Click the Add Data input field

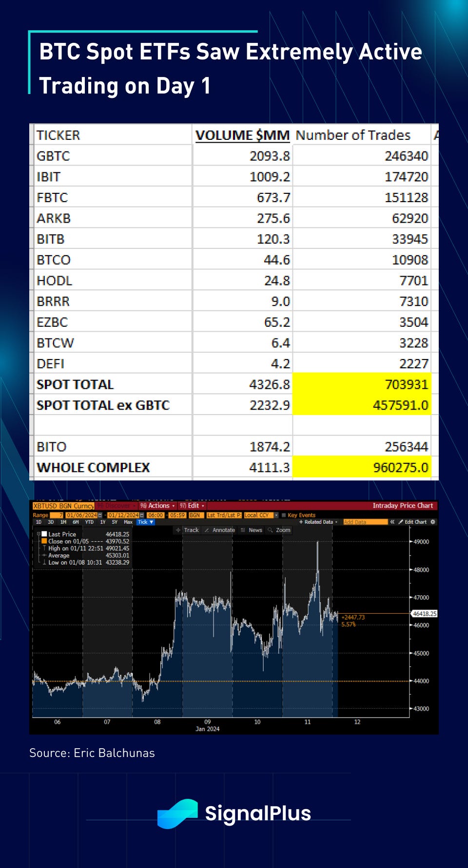tap(365, 522)
